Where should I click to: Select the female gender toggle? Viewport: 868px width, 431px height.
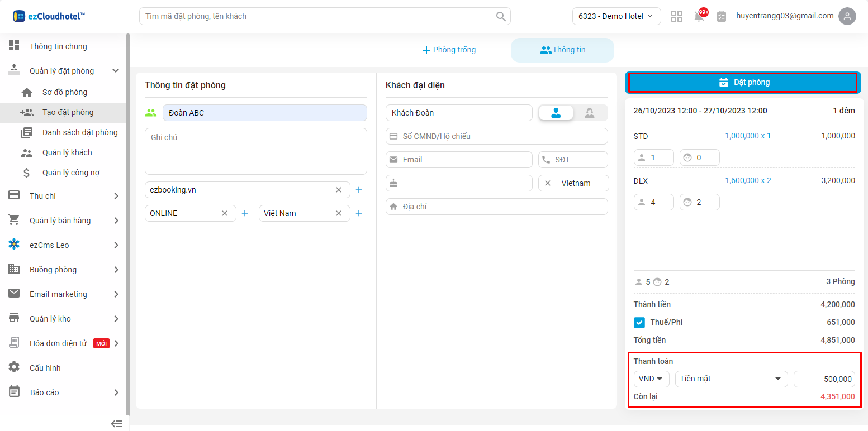590,113
